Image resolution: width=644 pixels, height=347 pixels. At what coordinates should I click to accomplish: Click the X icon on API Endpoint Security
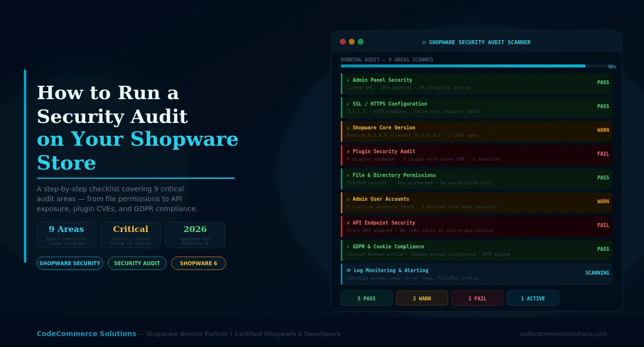pos(348,223)
